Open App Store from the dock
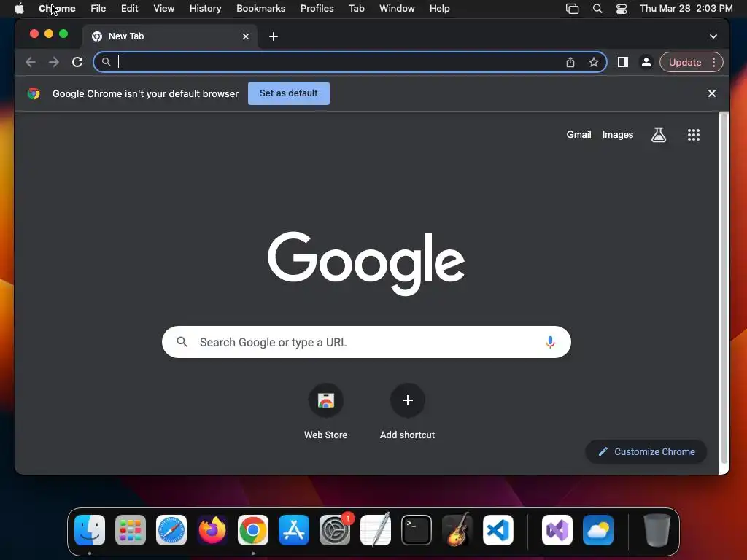The image size is (747, 560). 294,530
